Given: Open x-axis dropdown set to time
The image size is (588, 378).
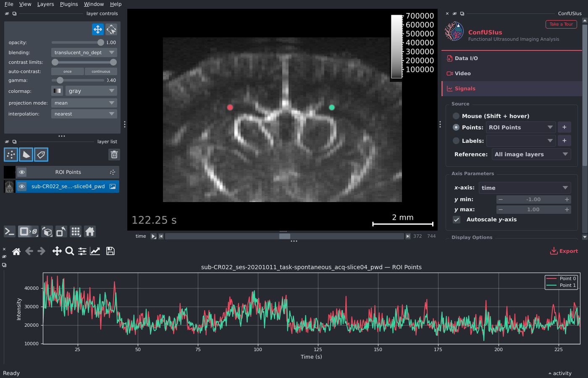Looking at the screenshot, I should click(x=525, y=188).
